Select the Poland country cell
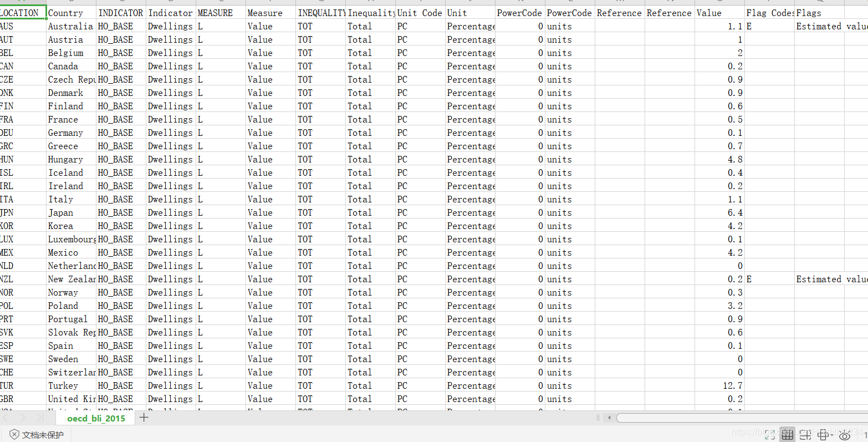868x442 pixels. pyautogui.click(x=71, y=306)
